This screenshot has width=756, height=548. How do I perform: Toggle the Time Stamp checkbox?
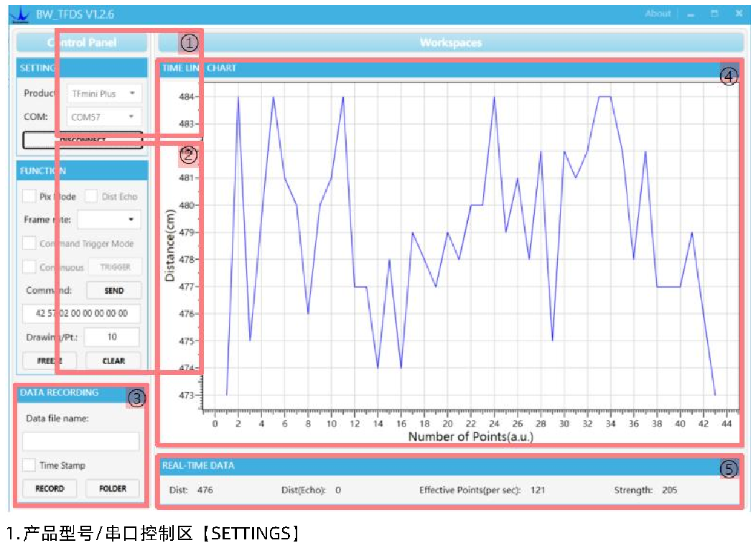[x=29, y=465]
